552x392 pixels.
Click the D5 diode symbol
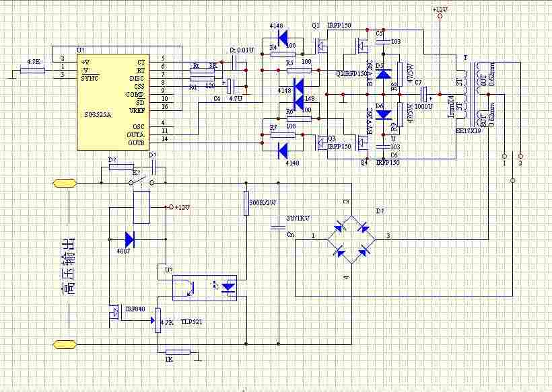click(384, 74)
